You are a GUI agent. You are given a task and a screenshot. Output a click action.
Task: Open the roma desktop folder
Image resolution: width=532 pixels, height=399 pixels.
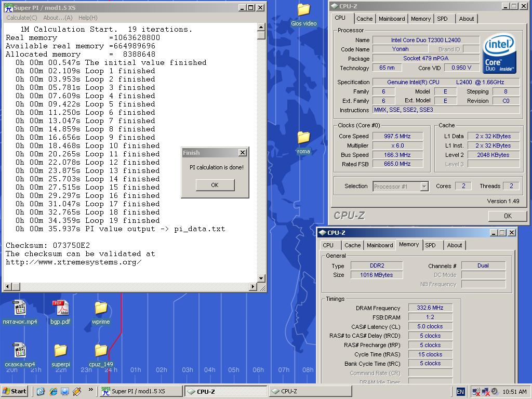tap(303, 138)
